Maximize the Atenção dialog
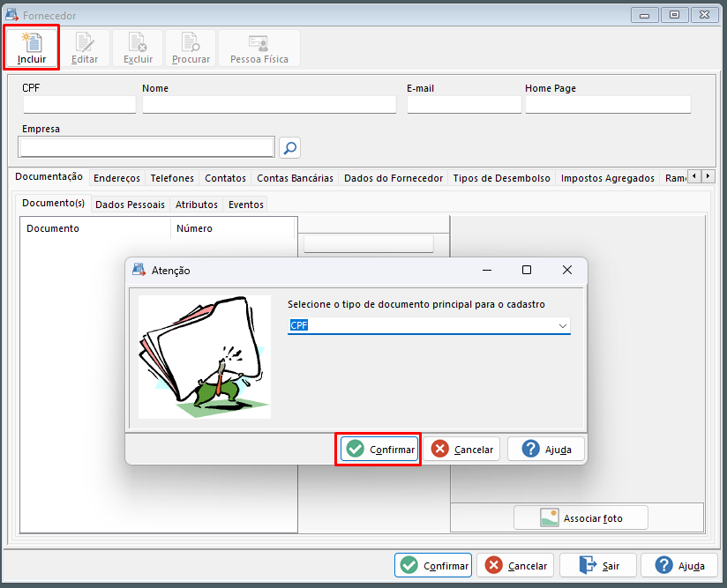The width and height of the screenshot is (727, 588). click(527, 270)
